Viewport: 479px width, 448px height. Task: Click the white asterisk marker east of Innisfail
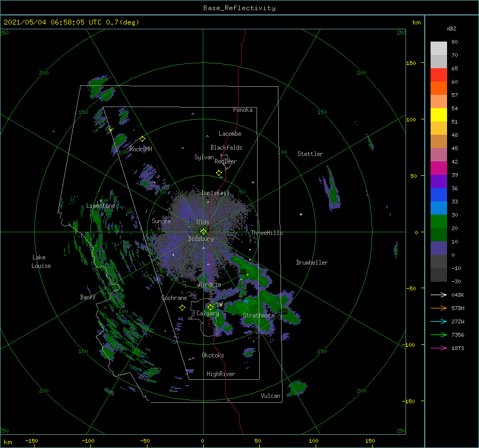[x=253, y=183]
